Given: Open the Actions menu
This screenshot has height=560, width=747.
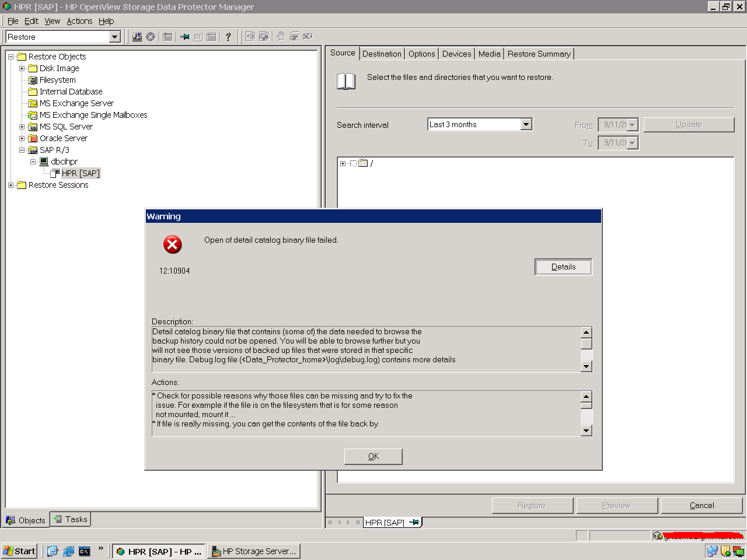Looking at the screenshot, I should (x=79, y=21).
